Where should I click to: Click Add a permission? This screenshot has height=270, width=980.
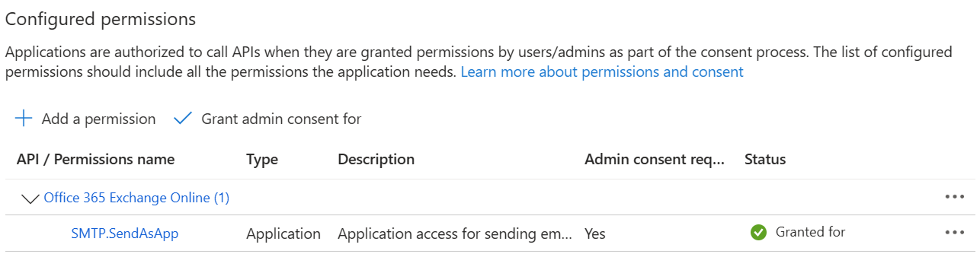click(x=98, y=118)
